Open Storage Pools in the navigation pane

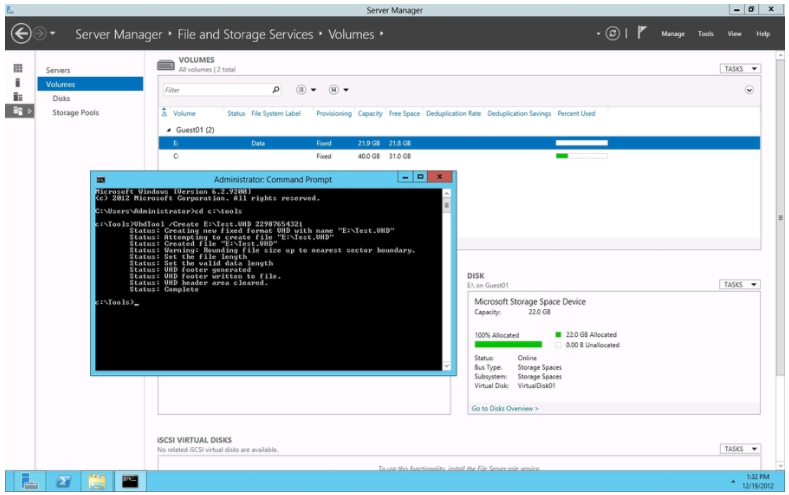coord(75,113)
